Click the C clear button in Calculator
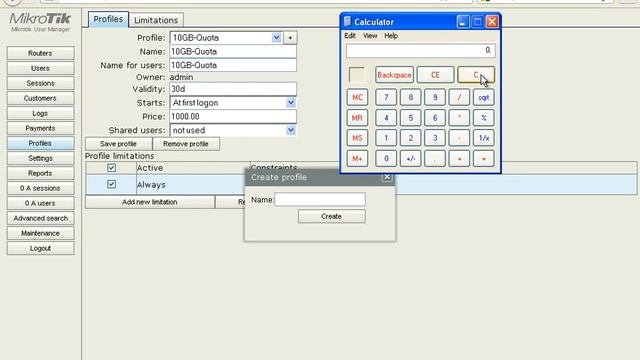 pyautogui.click(x=476, y=75)
